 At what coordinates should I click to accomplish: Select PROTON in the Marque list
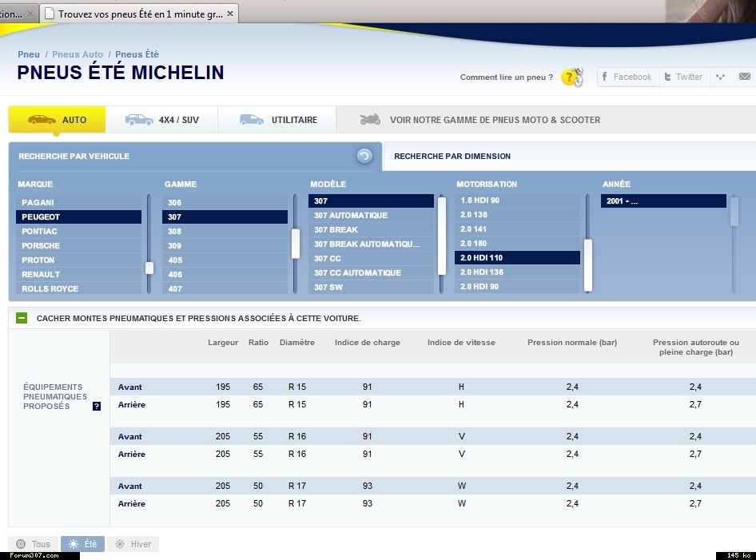[78, 260]
